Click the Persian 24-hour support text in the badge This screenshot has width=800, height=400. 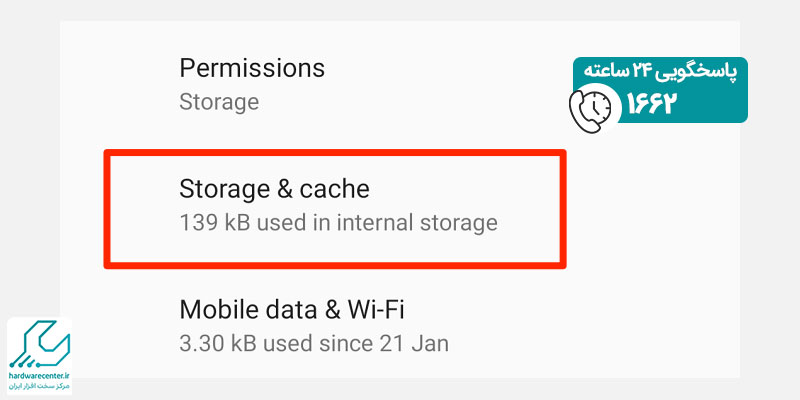[660, 72]
